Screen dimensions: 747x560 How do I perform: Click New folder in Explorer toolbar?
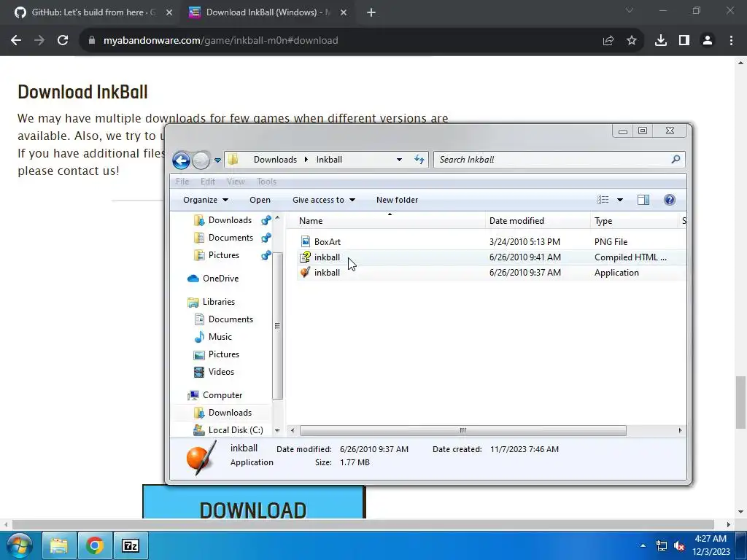[397, 200]
